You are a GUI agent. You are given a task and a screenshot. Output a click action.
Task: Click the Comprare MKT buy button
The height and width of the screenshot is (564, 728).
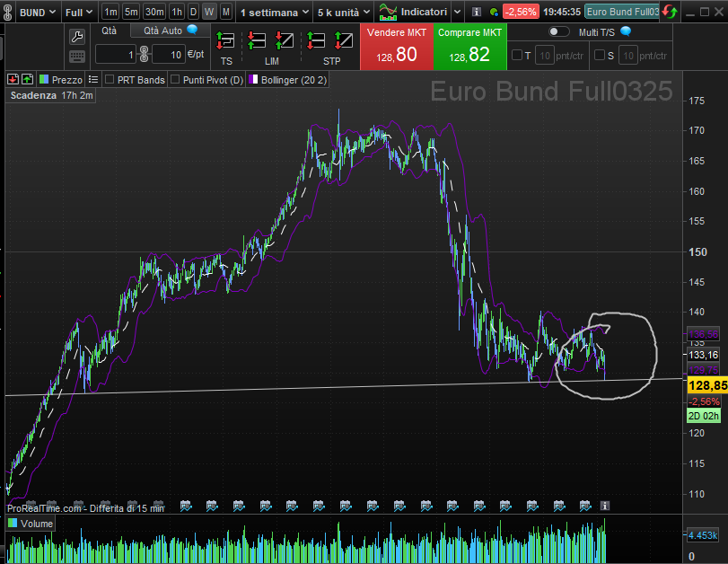point(469,47)
